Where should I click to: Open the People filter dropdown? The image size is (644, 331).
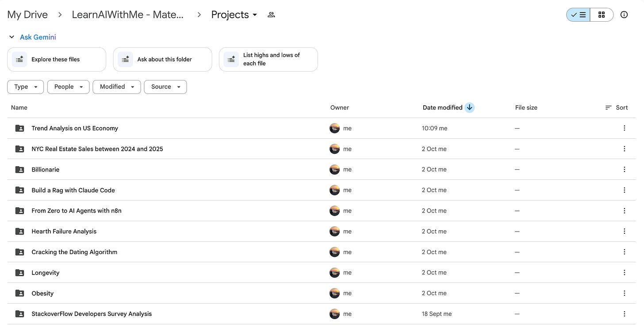pyautogui.click(x=68, y=87)
